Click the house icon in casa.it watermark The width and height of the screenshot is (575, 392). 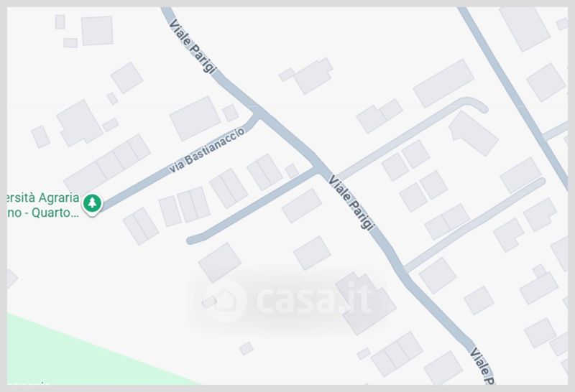point(224,301)
